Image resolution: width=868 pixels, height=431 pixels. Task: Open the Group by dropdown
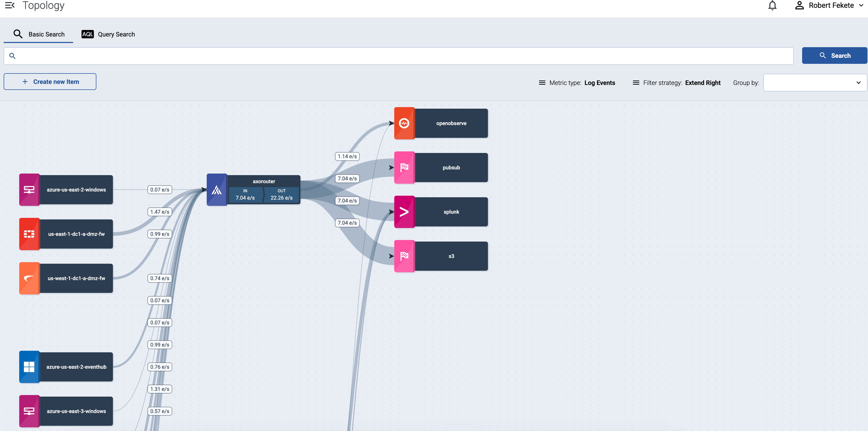(815, 83)
